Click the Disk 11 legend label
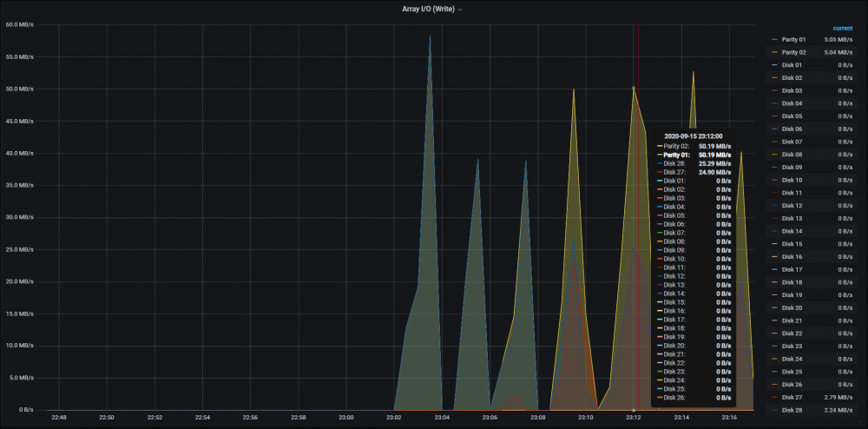This screenshot has height=429, width=868. pos(792,193)
